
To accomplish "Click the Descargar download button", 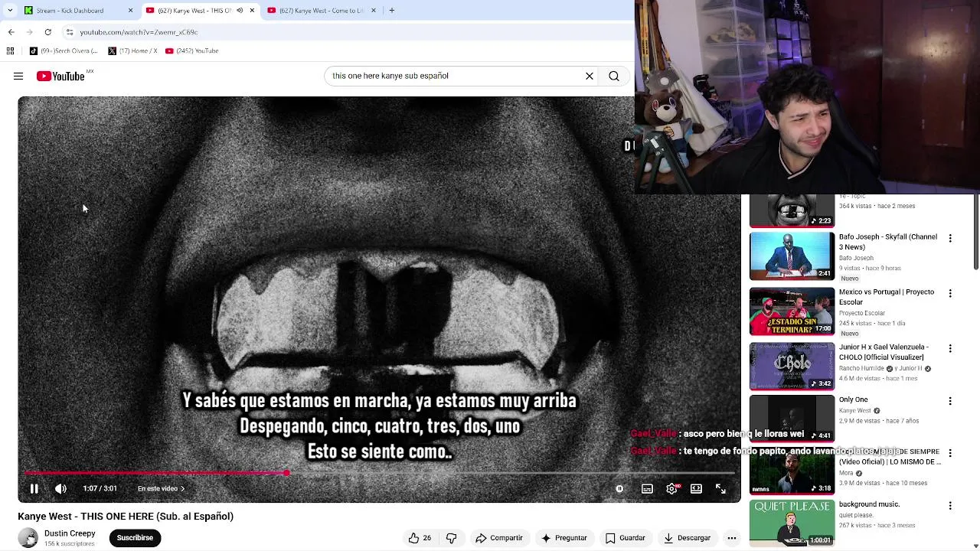I will [688, 538].
